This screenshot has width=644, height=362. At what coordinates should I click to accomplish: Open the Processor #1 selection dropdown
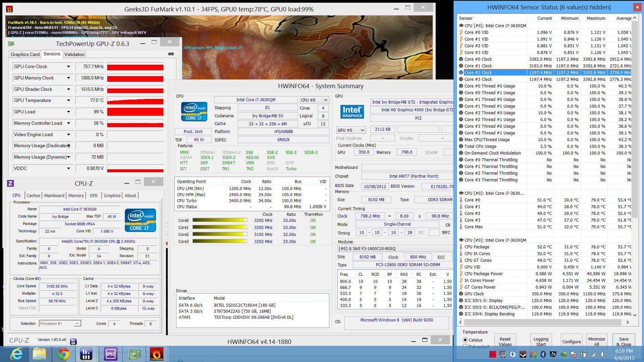point(60,323)
